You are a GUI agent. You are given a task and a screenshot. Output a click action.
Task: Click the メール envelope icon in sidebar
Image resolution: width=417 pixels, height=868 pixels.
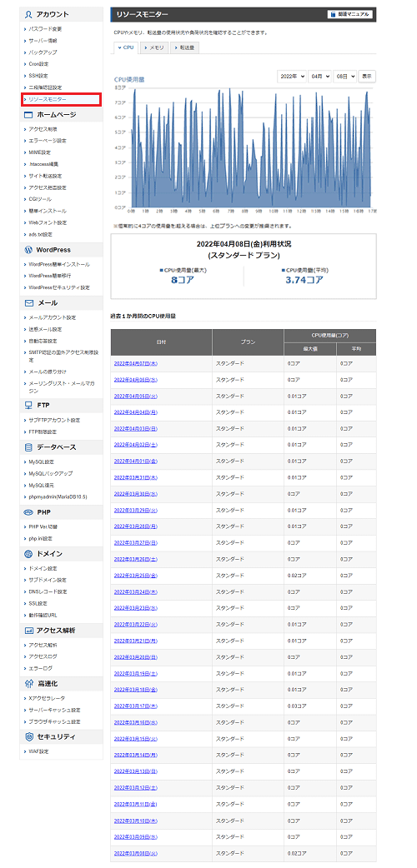click(x=29, y=303)
